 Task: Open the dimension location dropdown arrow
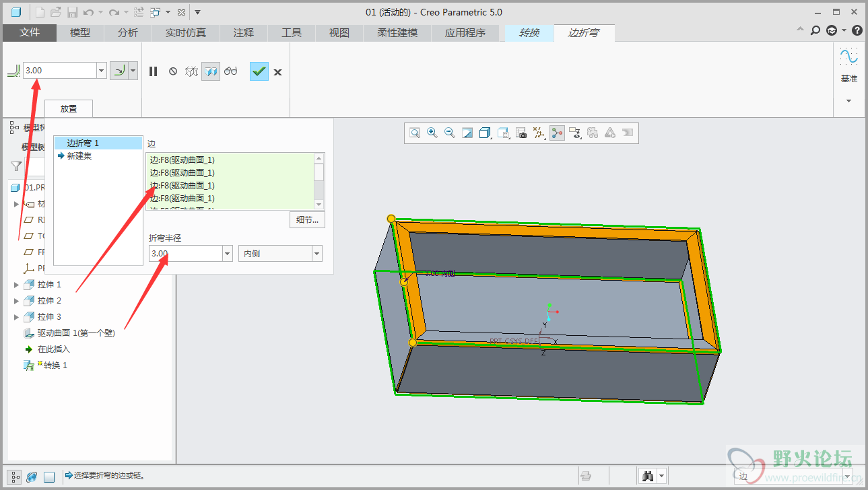click(x=133, y=70)
